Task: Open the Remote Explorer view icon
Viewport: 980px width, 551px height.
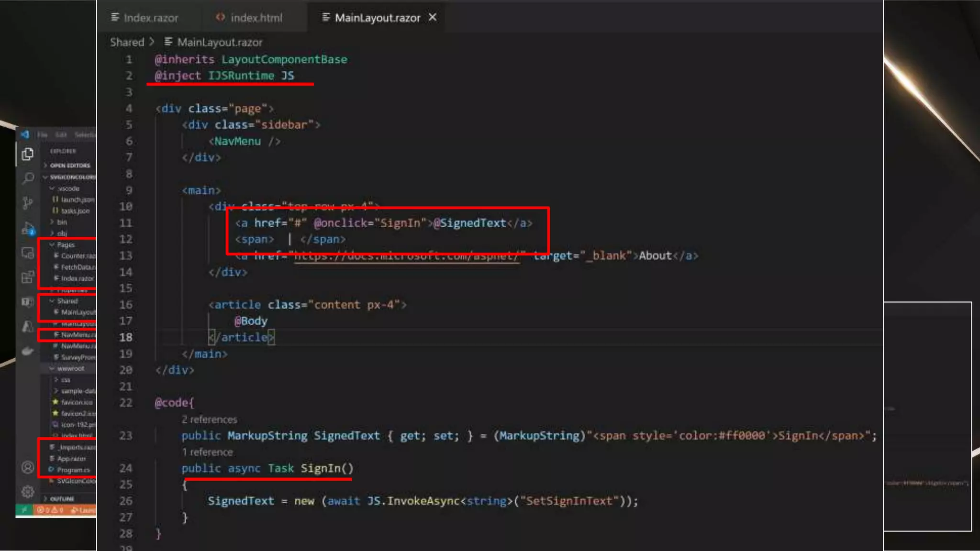Action: (x=28, y=253)
